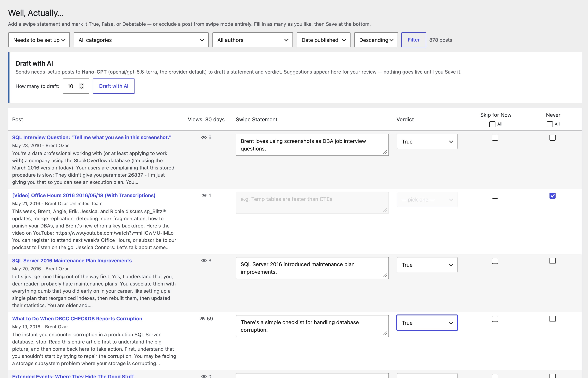Click the '878 posts' count text
The width and height of the screenshot is (588, 378).
tap(441, 40)
